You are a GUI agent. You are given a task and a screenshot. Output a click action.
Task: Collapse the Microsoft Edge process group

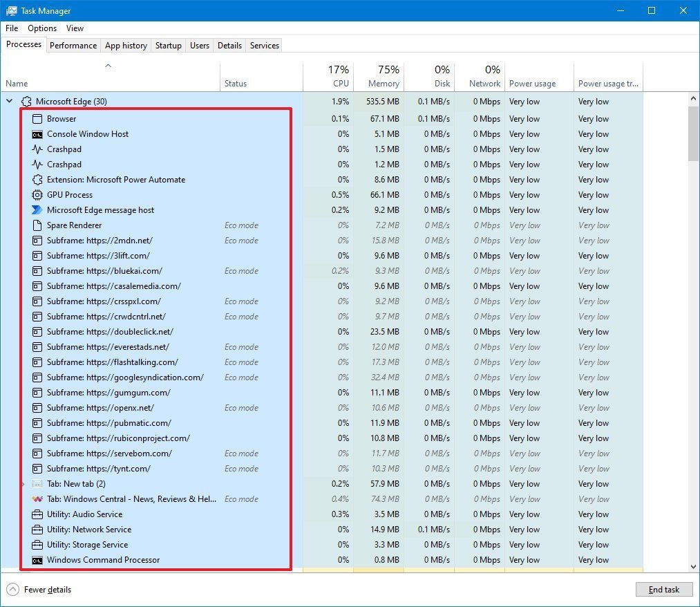[9, 101]
